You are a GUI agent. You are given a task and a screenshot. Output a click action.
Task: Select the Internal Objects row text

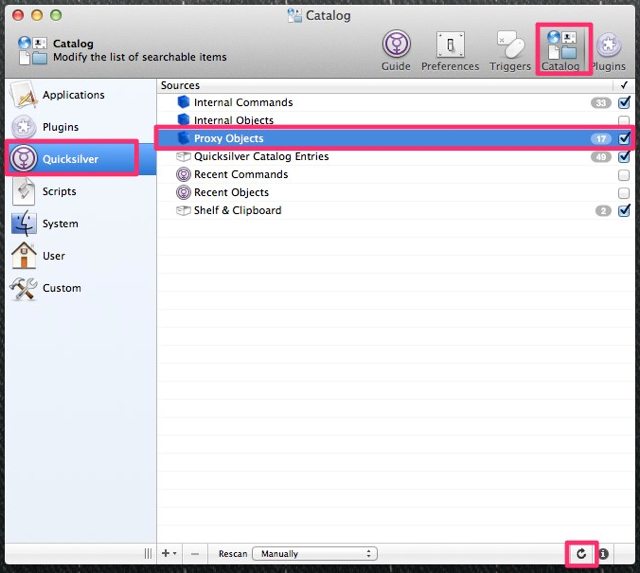[x=233, y=120]
